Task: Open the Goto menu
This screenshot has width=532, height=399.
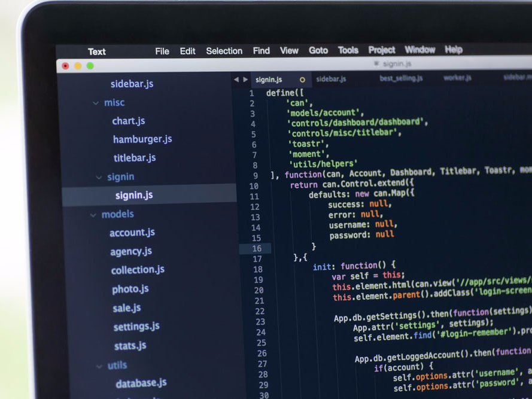Action: (x=318, y=50)
